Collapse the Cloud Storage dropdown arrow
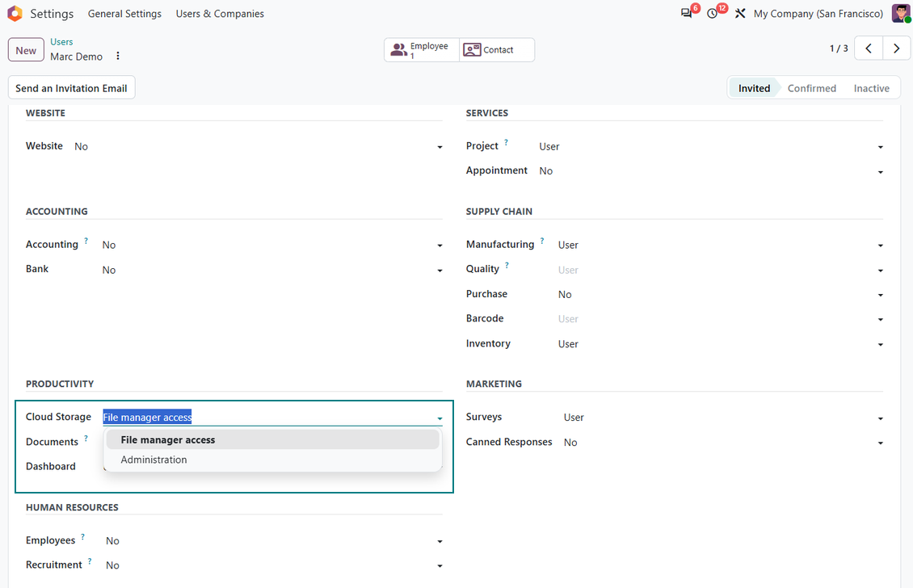This screenshot has width=913, height=588. 440,418
